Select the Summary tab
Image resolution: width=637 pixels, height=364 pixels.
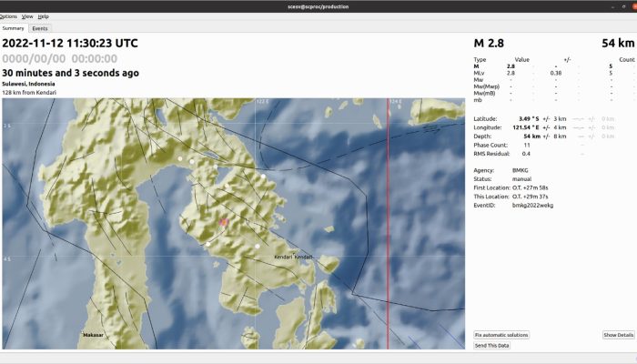[13, 28]
